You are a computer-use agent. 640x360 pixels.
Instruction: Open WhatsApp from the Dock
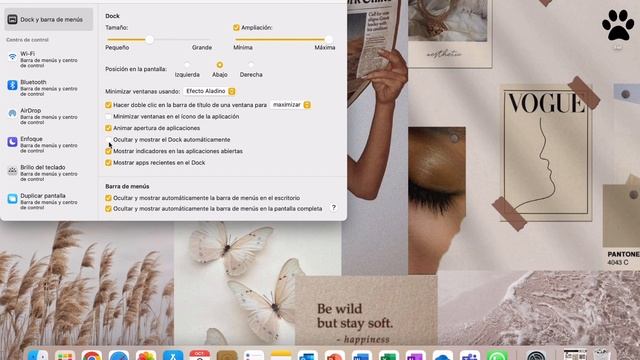(x=497, y=355)
